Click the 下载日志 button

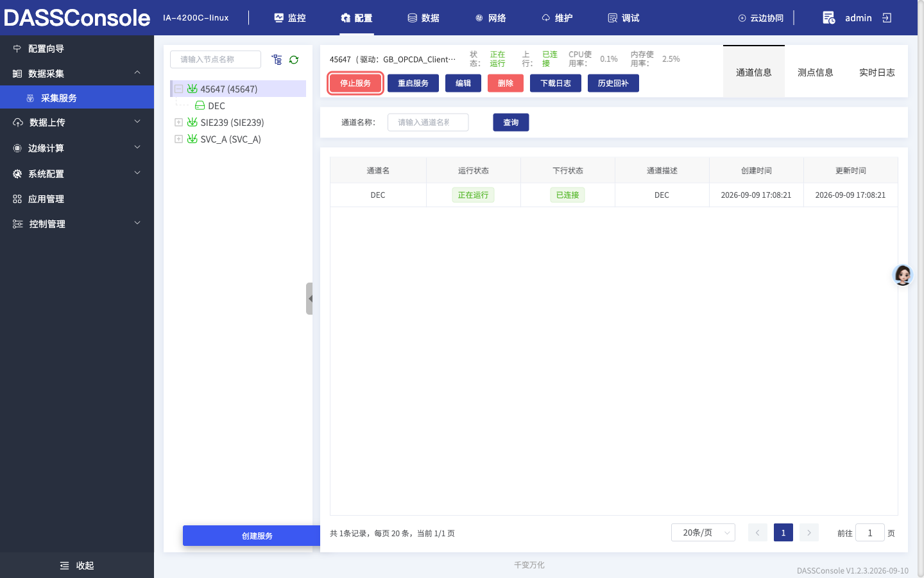click(x=556, y=83)
